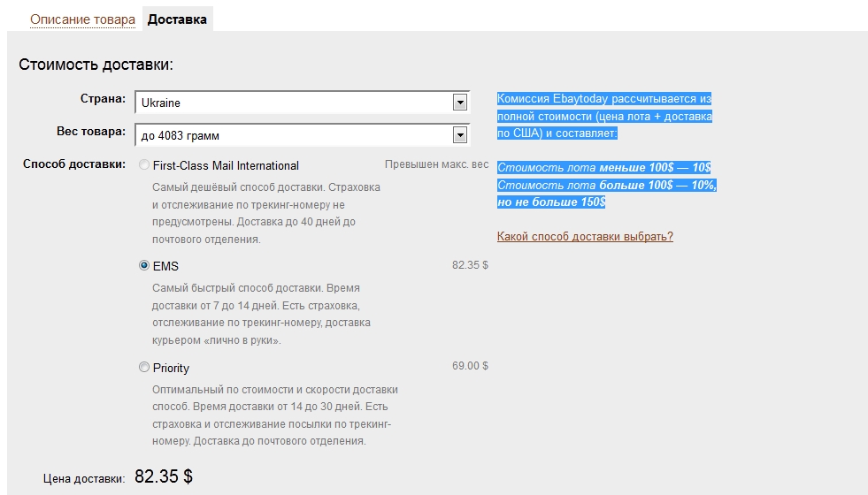Click the Превышен макс. вес notice
This screenshot has width=868, height=495.
pos(437,164)
